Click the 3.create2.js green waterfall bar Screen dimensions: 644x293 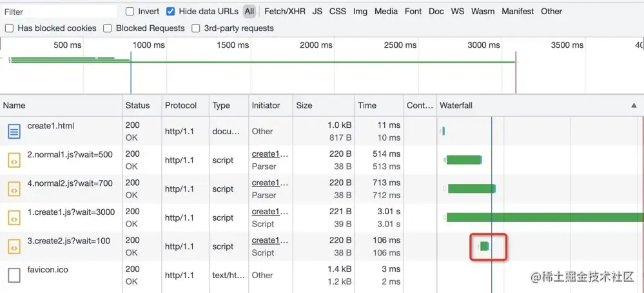coord(485,247)
